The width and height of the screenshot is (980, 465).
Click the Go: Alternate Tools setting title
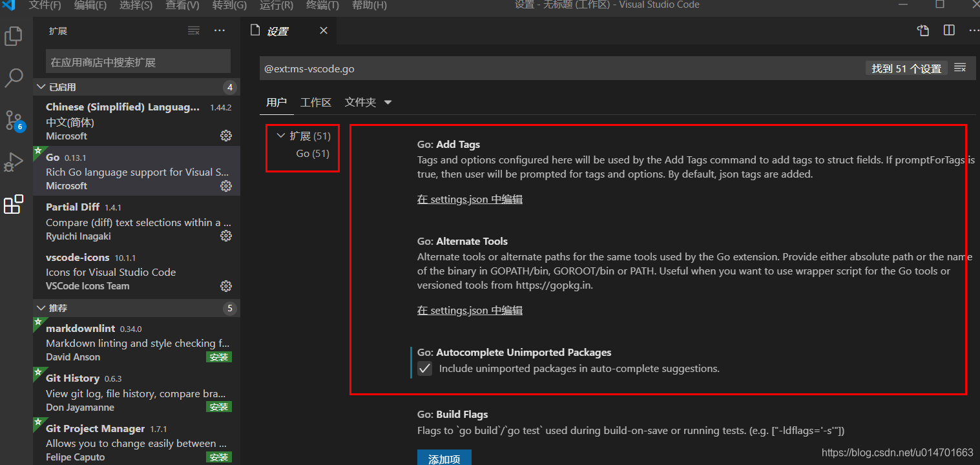point(463,242)
